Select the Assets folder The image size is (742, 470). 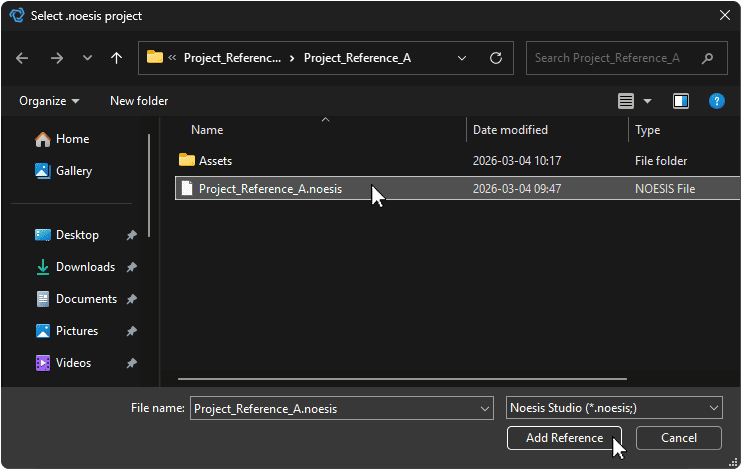[215, 160]
